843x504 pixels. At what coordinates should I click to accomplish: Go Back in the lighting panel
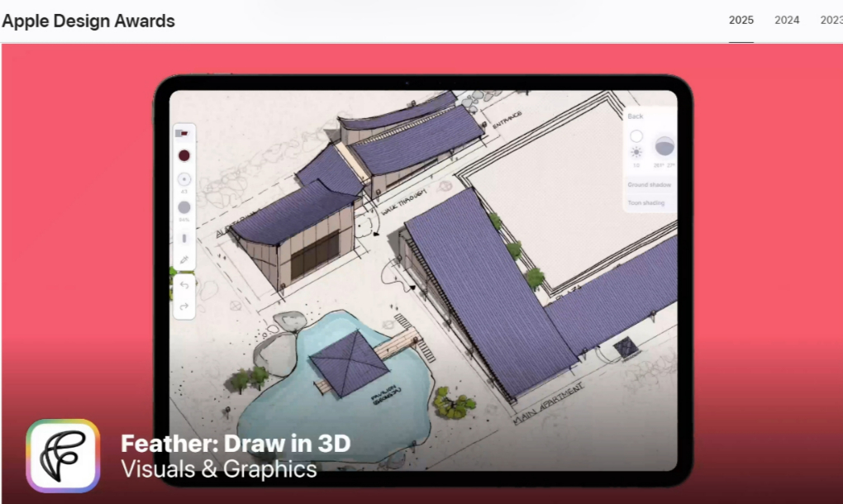click(x=635, y=116)
